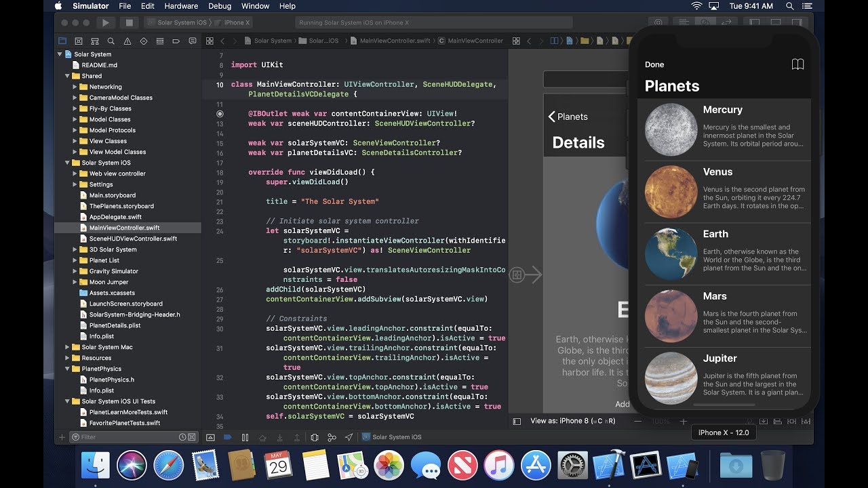Image resolution: width=868 pixels, height=488 pixels.
Task: Open the Breakpoint navigator
Action: [176, 41]
